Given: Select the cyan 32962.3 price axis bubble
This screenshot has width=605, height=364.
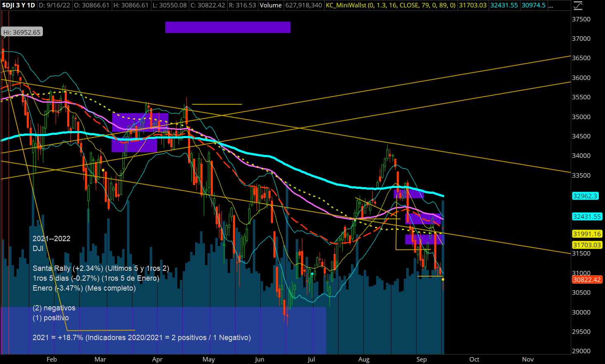Looking at the screenshot, I should pos(585,196).
